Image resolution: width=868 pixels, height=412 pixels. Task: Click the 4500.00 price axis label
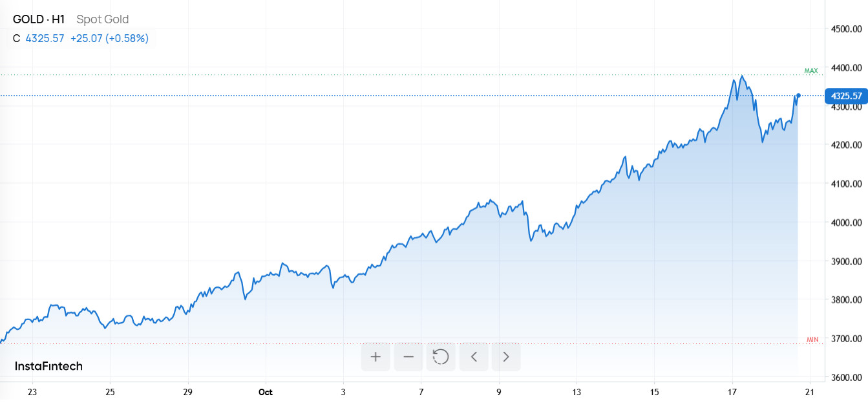pyautogui.click(x=847, y=29)
